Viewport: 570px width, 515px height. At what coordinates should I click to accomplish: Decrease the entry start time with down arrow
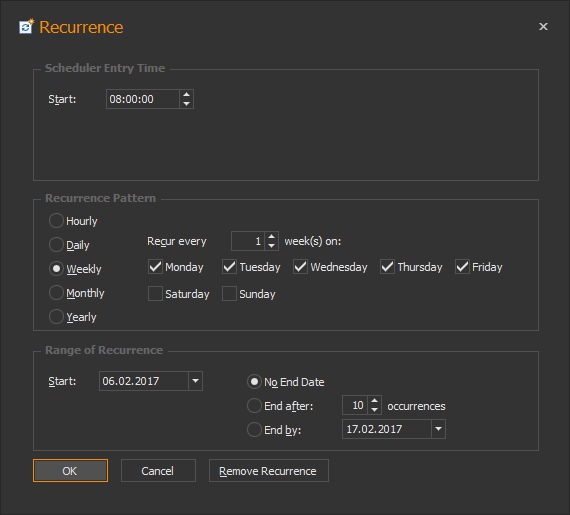186,104
